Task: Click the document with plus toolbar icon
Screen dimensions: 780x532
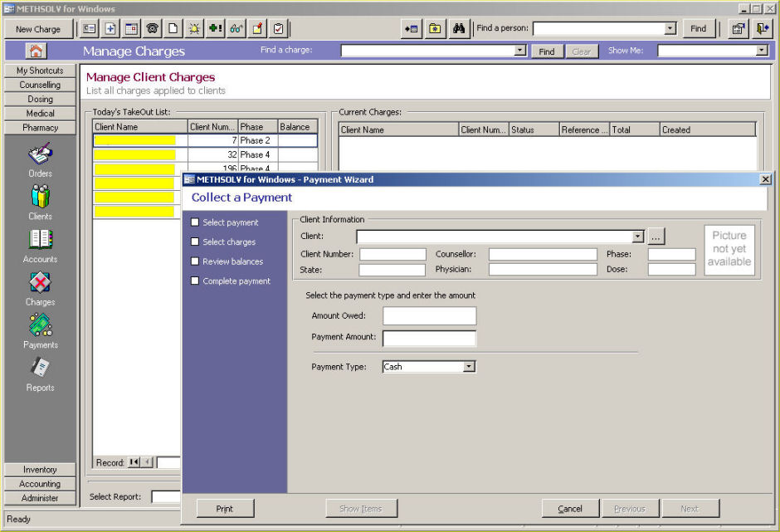Action: point(110,29)
